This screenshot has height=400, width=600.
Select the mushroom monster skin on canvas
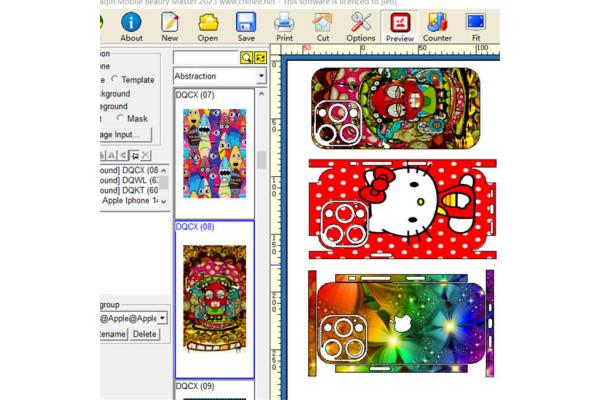tap(396, 108)
